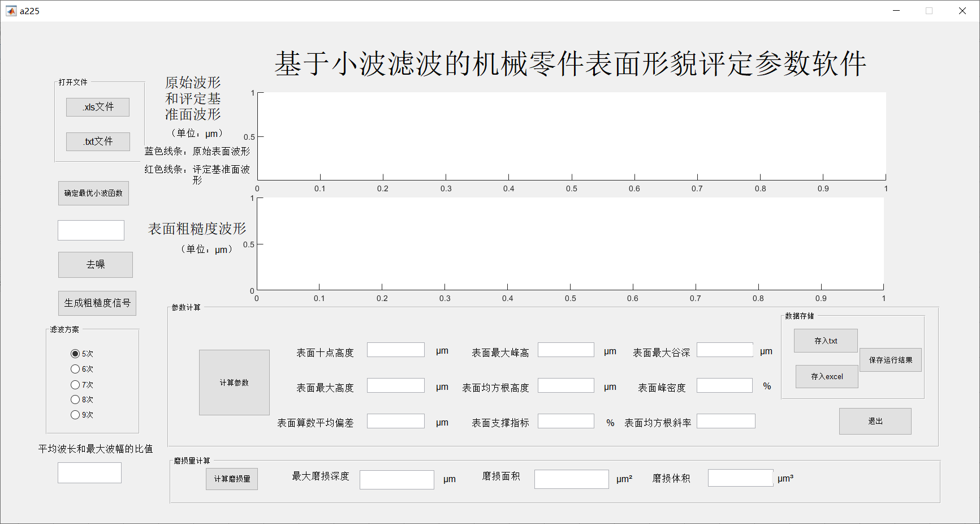980x524 pixels.
Task: Click the 表面十点高度 label
Action: click(325, 353)
